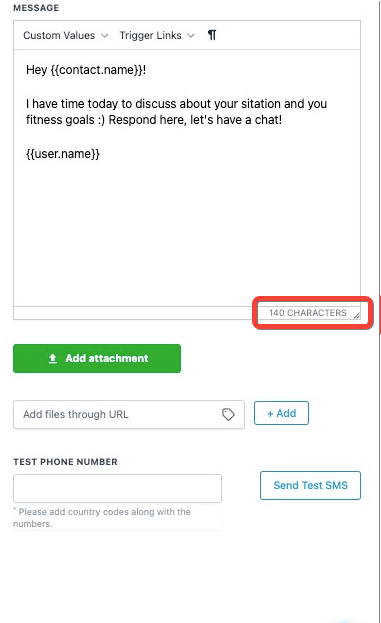
Task: Toggle the paragraph pilcrow formatting icon
Action: click(212, 35)
